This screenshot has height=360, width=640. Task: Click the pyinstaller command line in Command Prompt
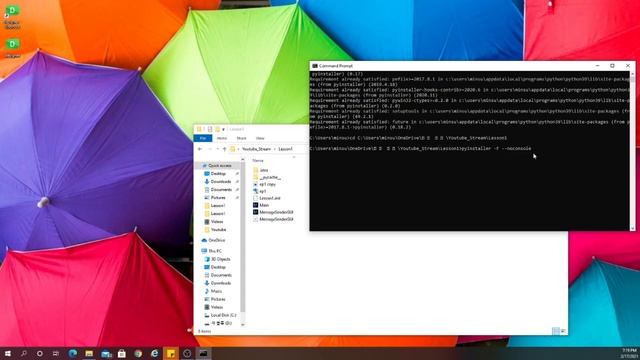tap(420, 149)
